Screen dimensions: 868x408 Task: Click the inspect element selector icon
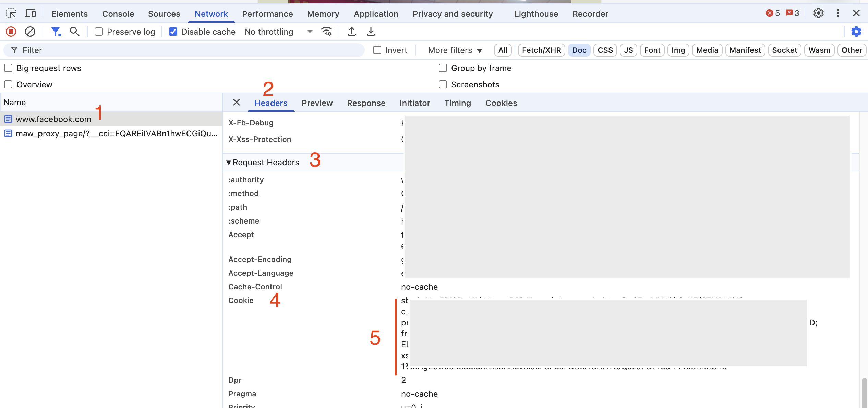click(x=11, y=14)
